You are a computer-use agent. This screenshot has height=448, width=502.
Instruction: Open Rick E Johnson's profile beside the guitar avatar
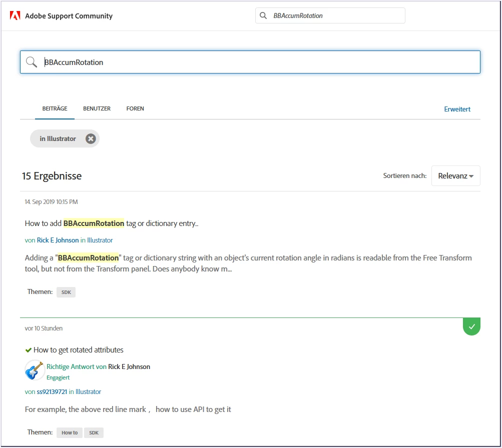click(129, 367)
